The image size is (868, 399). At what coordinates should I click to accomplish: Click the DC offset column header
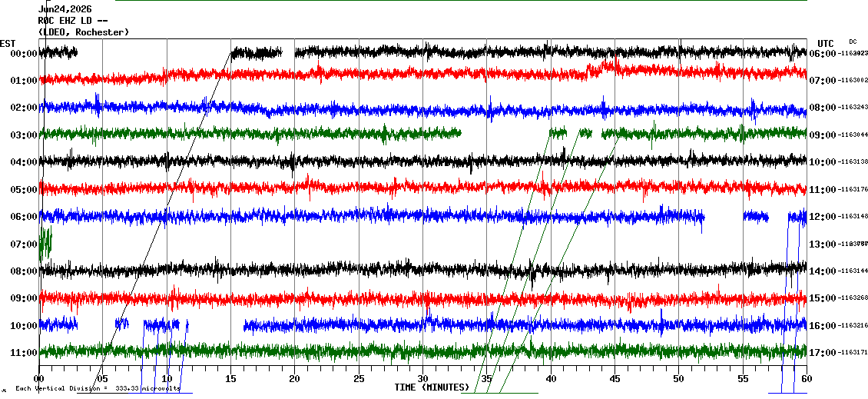[x=853, y=42]
